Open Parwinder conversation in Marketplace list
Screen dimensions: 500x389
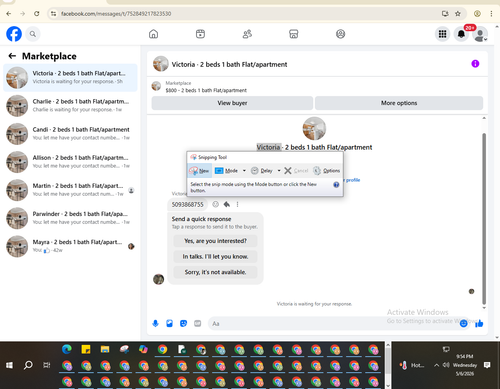70,218
